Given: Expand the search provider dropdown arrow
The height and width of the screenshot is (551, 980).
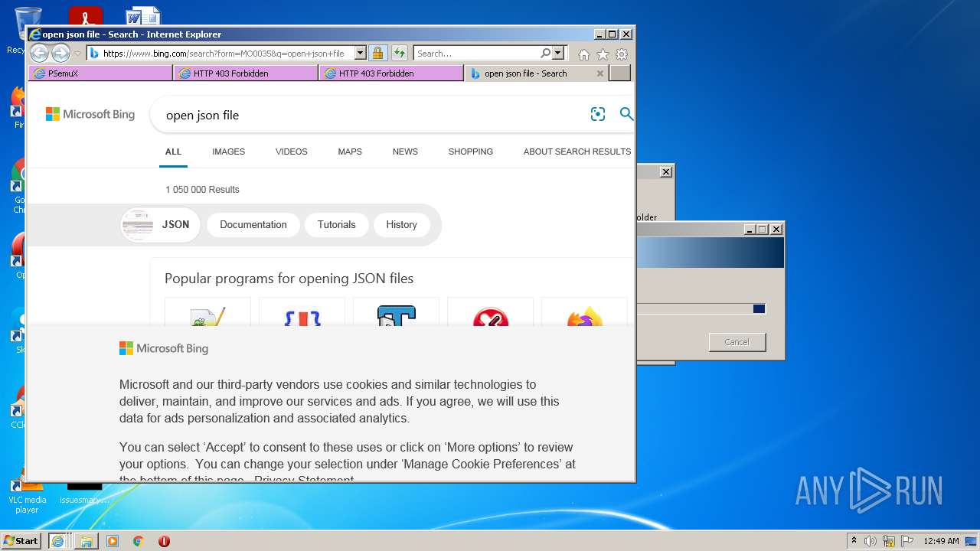Looking at the screenshot, I should click(558, 54).
